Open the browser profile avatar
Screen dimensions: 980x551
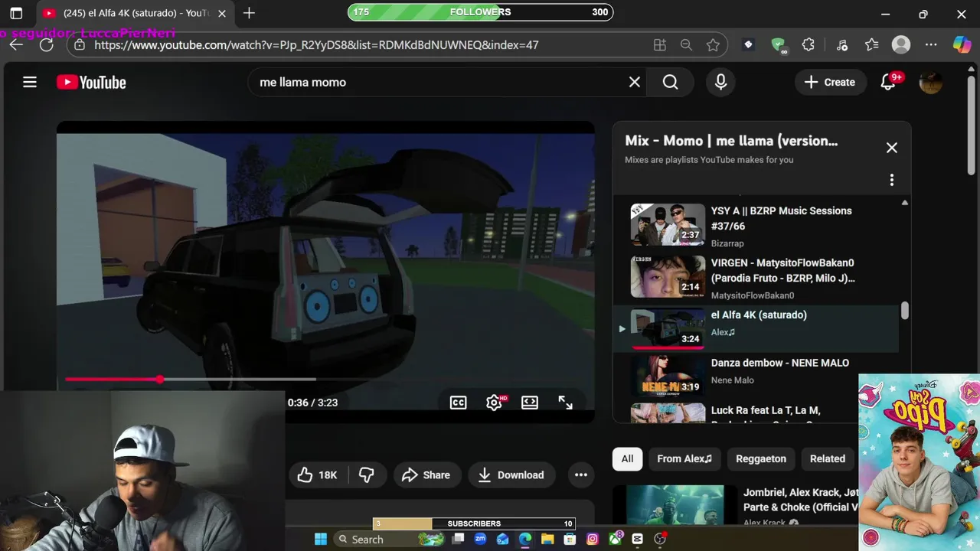[901, 45]
